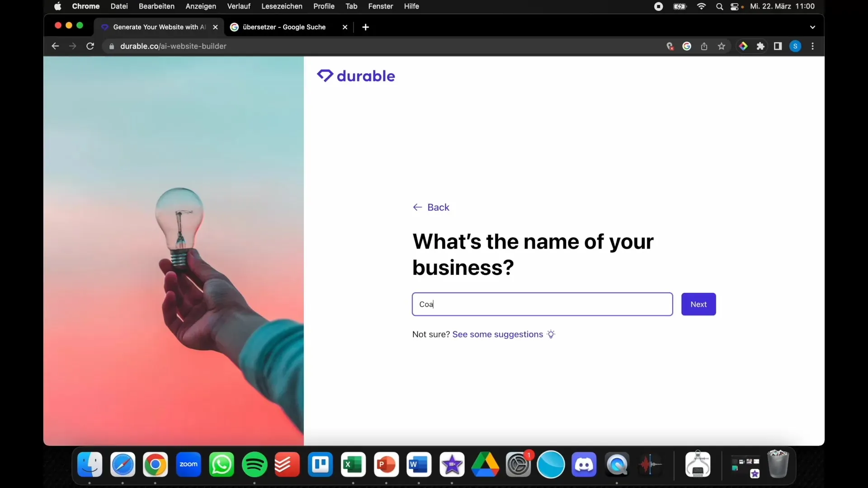Screen dimensions: 868x488
Task: Open Finder from the dock
Action: pos(90,465)
